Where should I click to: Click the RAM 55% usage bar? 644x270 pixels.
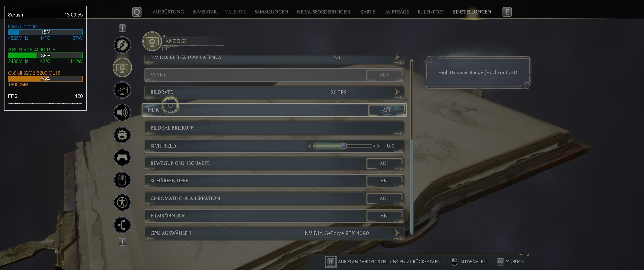pyautogui.click(x=45, y=79)
